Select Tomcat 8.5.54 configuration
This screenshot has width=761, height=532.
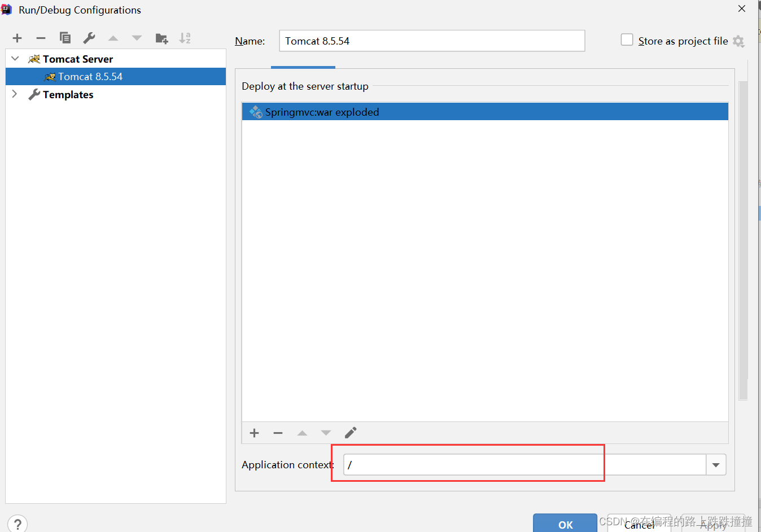click(x=116, y=77)
